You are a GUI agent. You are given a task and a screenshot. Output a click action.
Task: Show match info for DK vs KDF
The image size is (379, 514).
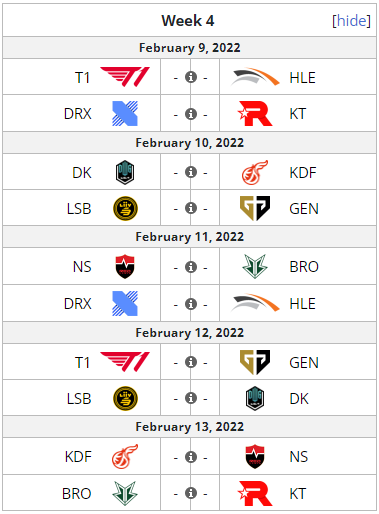click(x=191, y=172)
